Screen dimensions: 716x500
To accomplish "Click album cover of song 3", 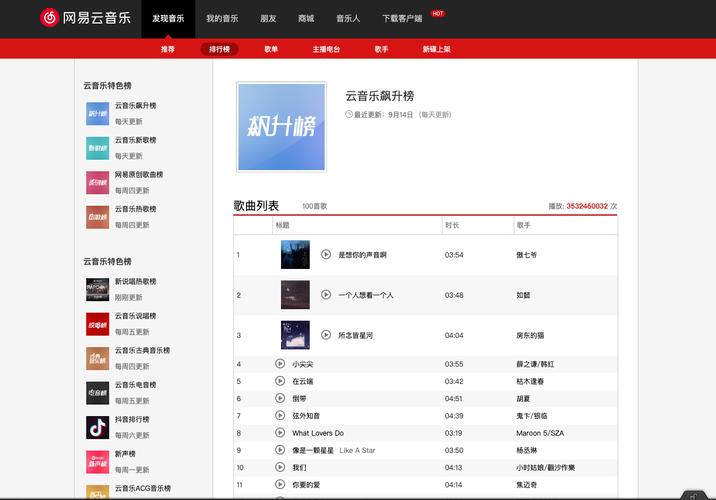I will 295,335.
